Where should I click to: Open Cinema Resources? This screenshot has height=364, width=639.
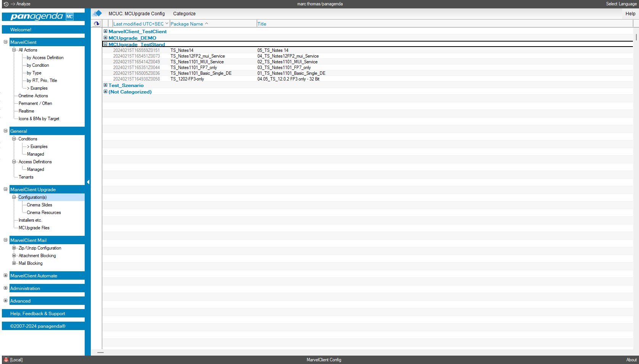point(44,213)
